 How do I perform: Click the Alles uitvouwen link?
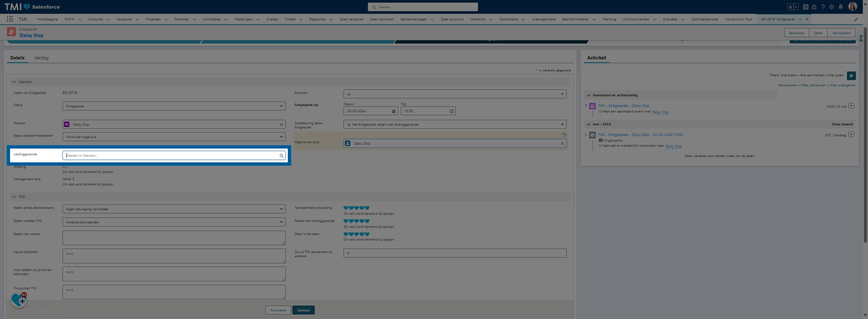click(x=813, y=85)
